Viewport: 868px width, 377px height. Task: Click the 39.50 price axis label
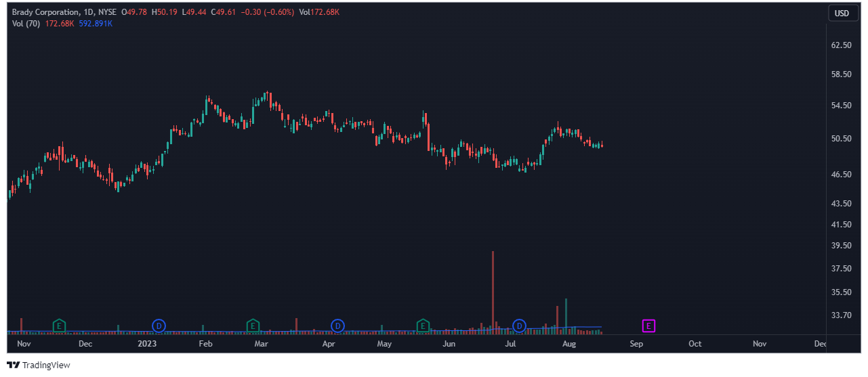tap(842, 246)
